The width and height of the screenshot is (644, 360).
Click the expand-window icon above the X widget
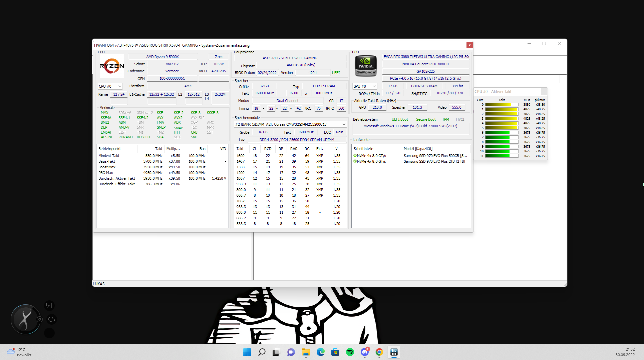(49, 305)
